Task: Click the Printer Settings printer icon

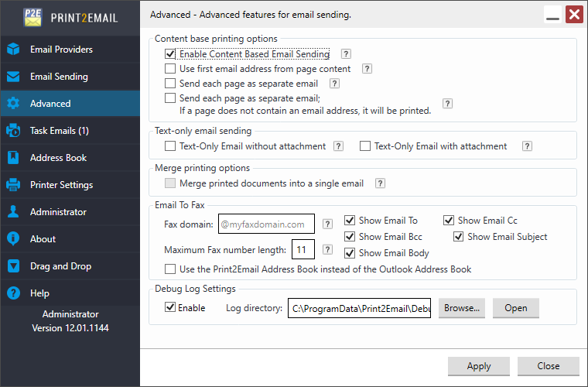Action: pos(13,184)
